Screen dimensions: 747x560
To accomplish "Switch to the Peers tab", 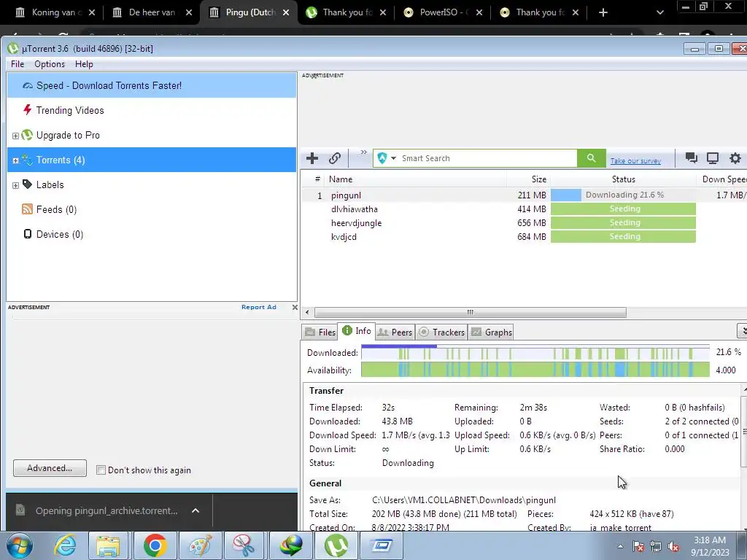I will [x=395, y=332].
